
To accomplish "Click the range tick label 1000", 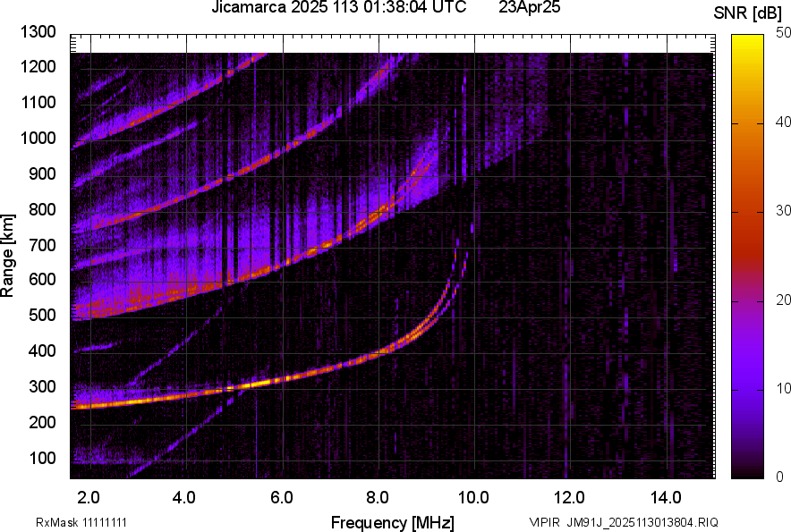I will pos(38,138).
